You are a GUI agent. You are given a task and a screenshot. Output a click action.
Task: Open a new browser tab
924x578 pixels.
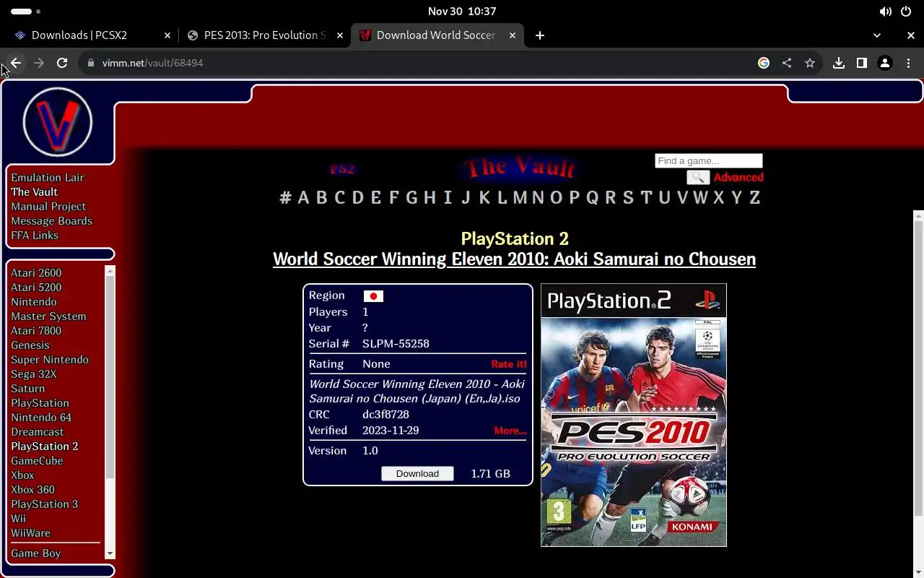pos(540,35)
